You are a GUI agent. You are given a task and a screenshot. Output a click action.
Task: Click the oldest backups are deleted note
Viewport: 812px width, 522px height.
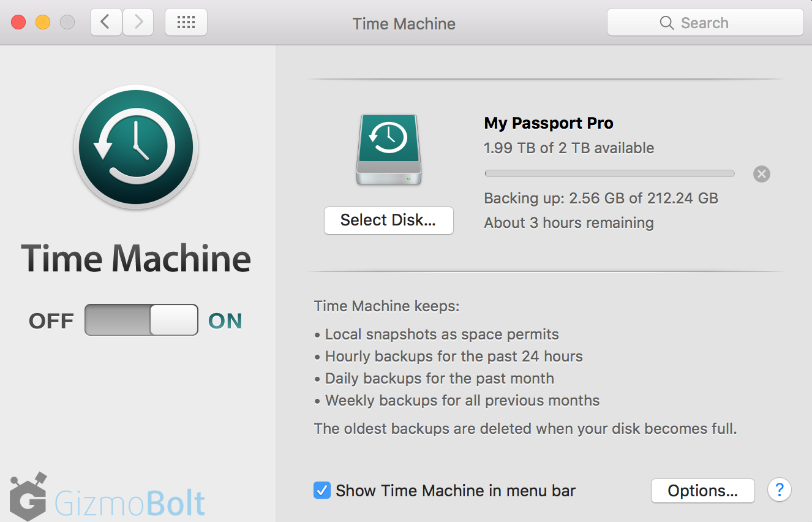click(x=525, y=429)
